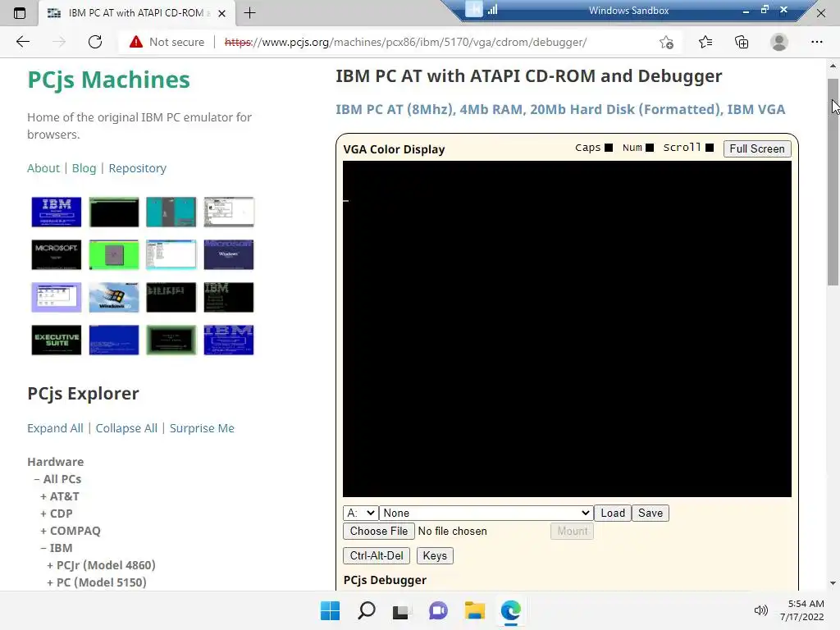Screen dimensions: 840x630
Task: Open the green screen thumbnail
Action: (x=114, y=254)
